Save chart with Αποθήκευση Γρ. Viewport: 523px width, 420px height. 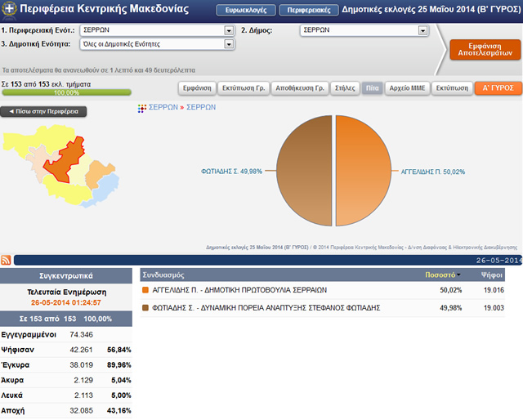click(301, 88)
